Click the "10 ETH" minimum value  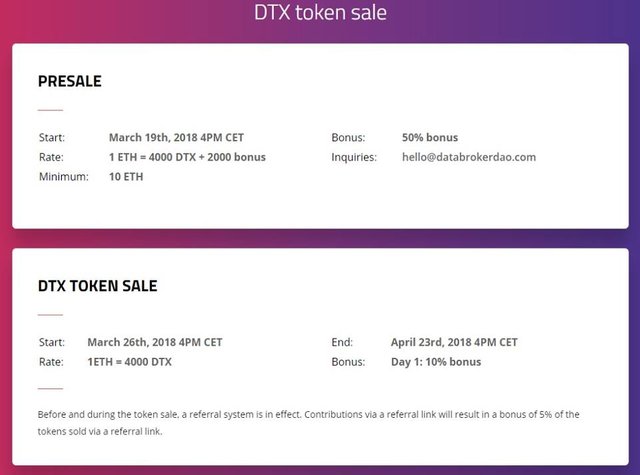(x=128, y=176)
